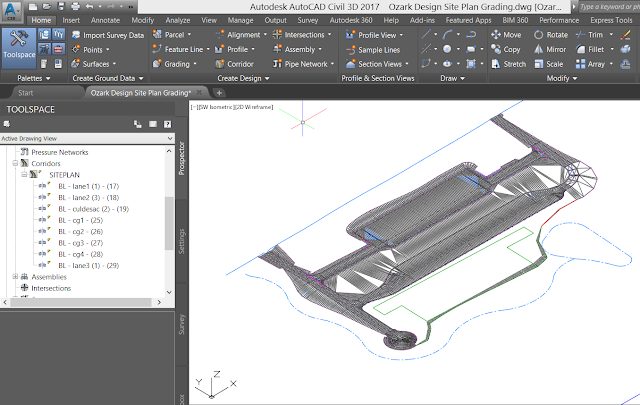Viewport: 640px width, 405px height.
Task: Collapse the Corridors tree node
Action: click(14, 162)
